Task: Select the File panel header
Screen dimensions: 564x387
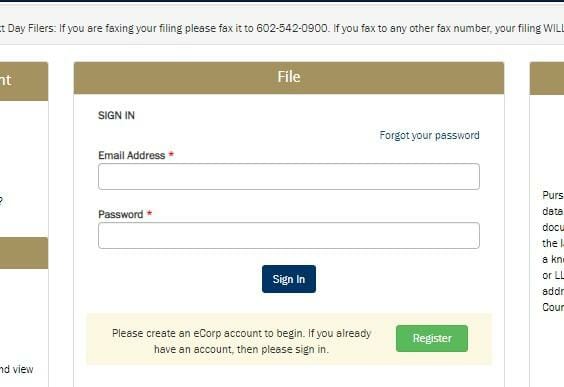Action: (289, 78)
